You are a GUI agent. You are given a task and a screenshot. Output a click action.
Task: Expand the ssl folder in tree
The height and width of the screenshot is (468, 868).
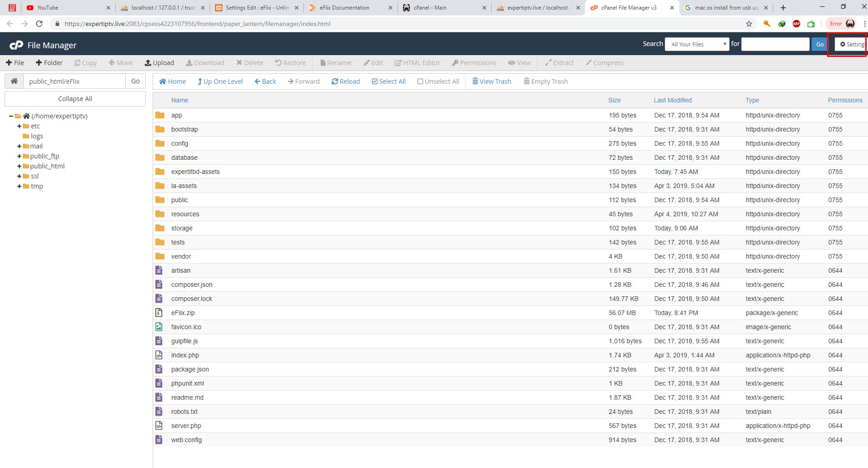coord(19,176)
